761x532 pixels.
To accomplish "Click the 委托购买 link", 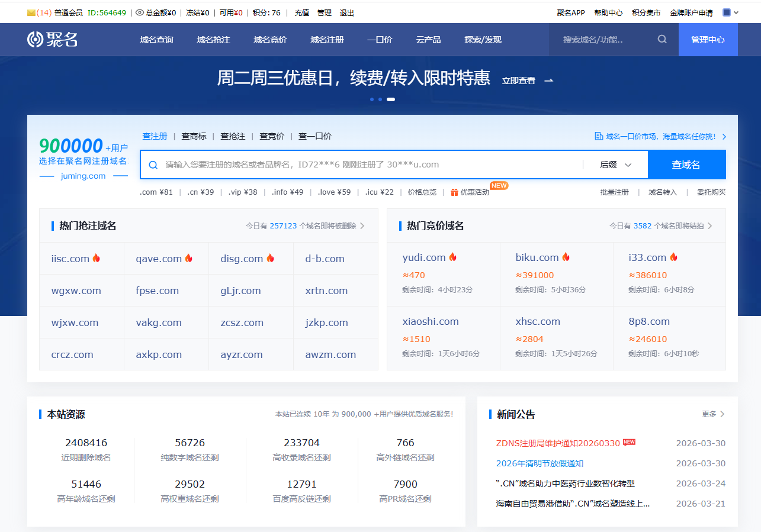I will tap(711, 192).
